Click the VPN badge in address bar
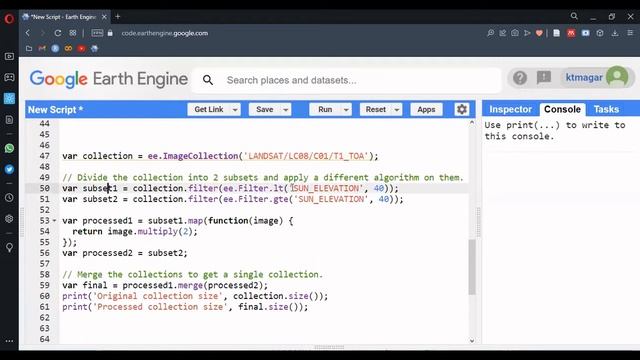The height and width of the screenshot is (360, 640). tap(97, 33)
